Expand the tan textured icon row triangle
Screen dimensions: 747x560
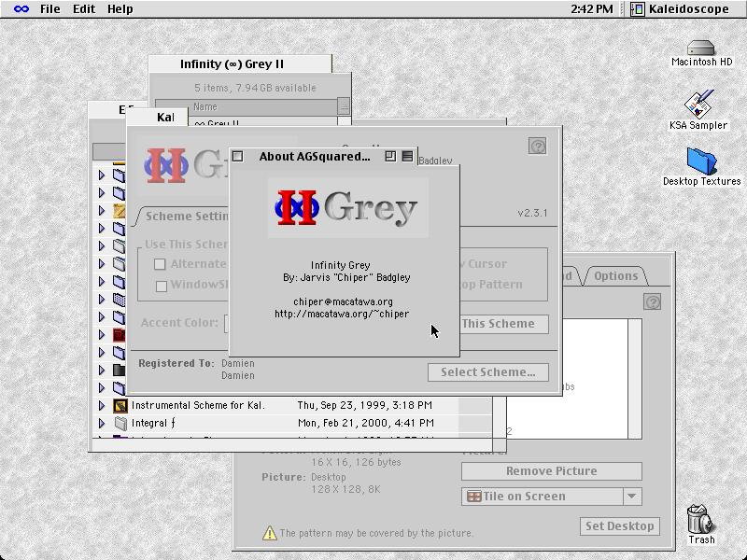click(x=102, y=210)
